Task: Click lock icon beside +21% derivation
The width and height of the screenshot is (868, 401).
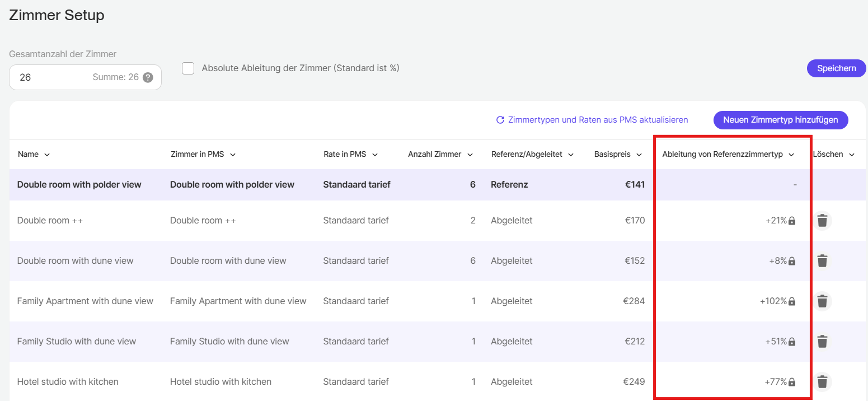Action: pos(792,221)
